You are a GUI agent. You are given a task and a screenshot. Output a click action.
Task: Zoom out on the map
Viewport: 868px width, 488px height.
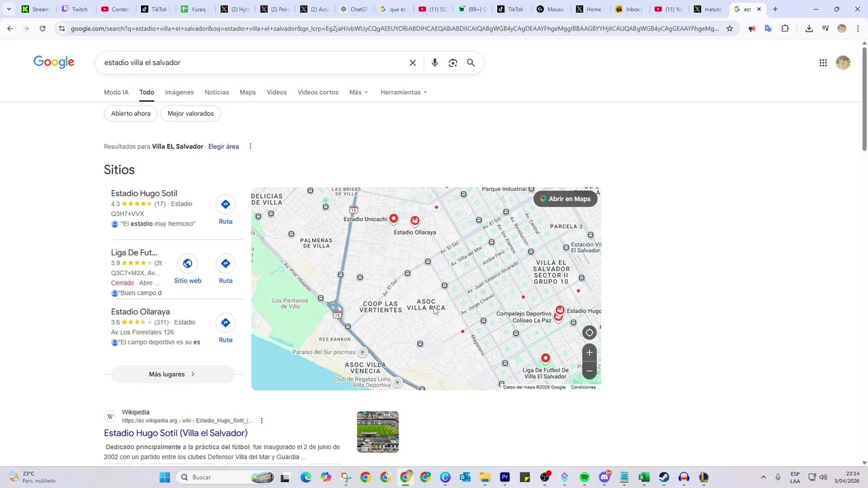tap(589, 371)
